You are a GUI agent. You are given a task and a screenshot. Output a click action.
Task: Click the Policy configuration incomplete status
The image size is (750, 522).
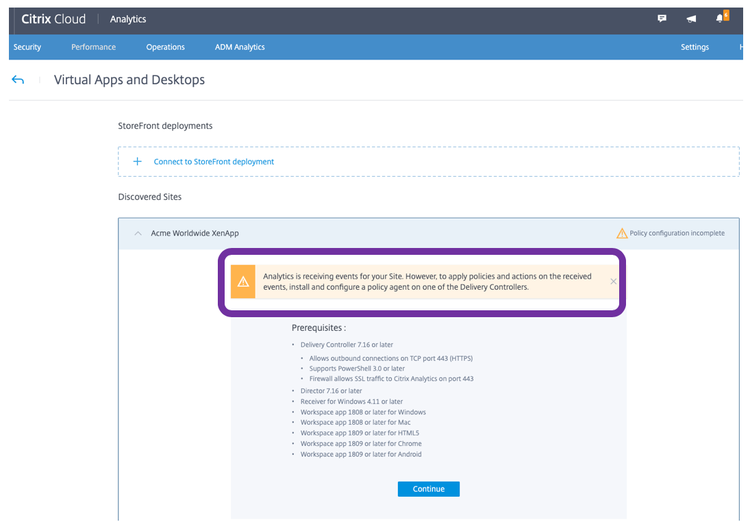coord(677,233)
